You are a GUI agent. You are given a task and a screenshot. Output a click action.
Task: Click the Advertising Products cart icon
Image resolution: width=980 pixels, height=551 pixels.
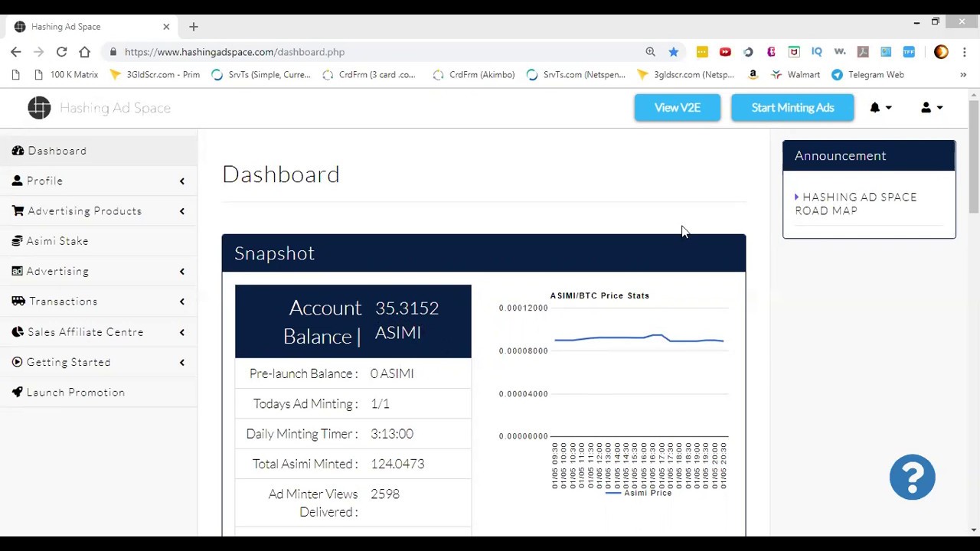(18, 210)
